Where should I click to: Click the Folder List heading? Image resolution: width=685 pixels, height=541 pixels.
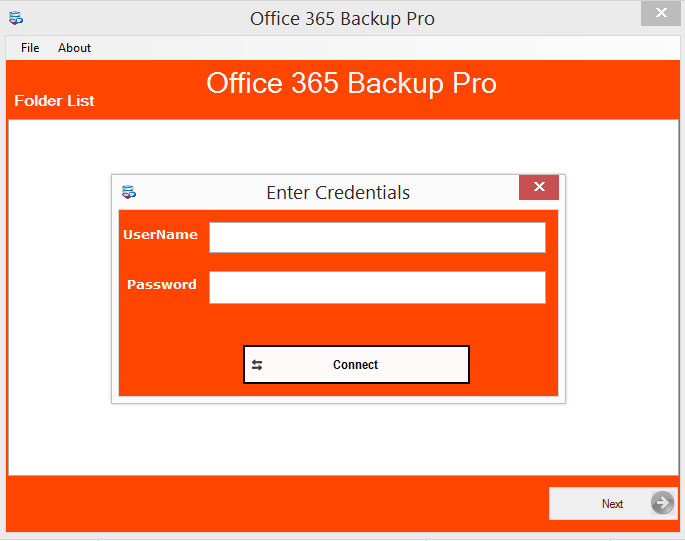54,101
